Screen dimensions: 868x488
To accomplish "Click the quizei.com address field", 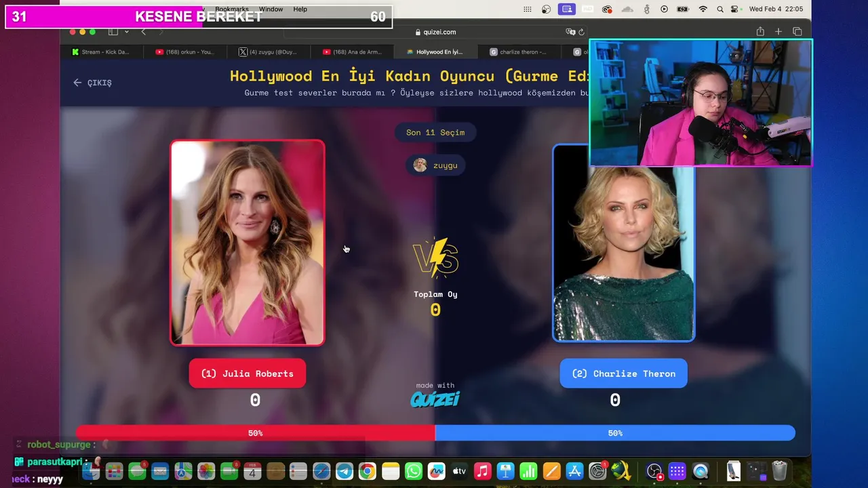I will [435, 32].
